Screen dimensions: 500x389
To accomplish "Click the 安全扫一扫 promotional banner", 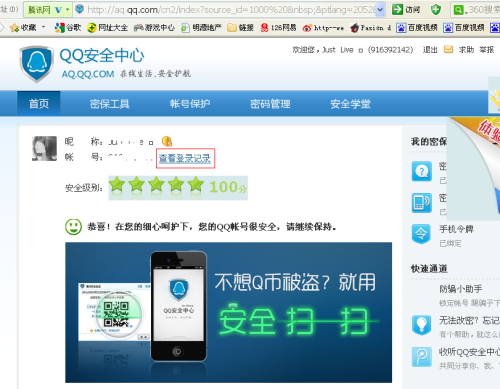I will coord(228,312).
